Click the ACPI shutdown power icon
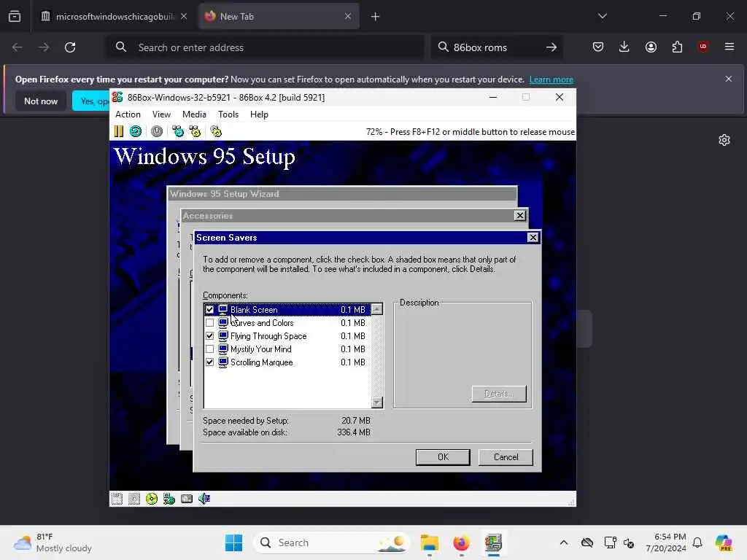The height and width of the screenshot is (560, 747). 157,131
